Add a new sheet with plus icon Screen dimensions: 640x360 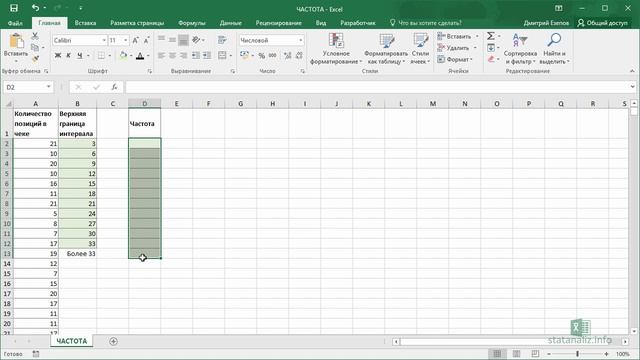coord(113,341)
